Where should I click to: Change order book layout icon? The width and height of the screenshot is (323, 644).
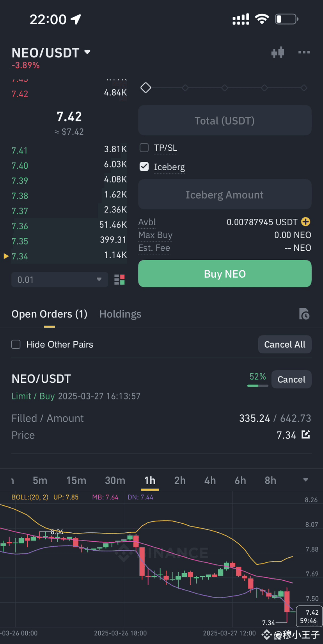coord(119,280)
